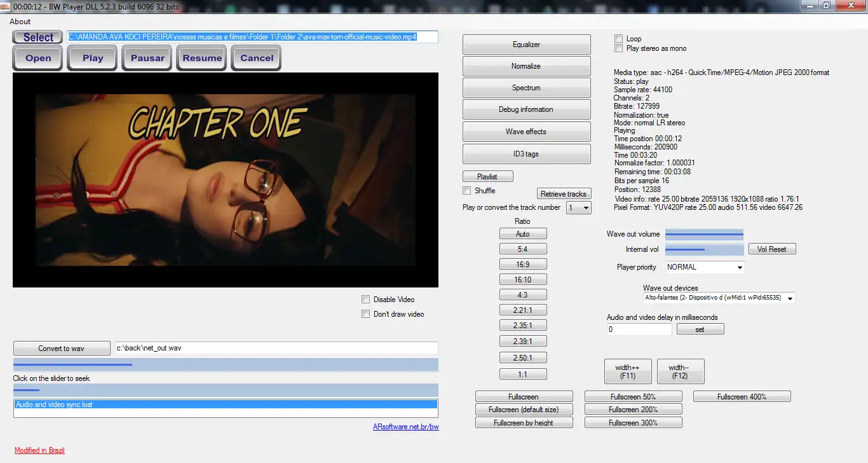868x463 pixels.
Task: Open the Spectrum view
Action: point(527,88)
